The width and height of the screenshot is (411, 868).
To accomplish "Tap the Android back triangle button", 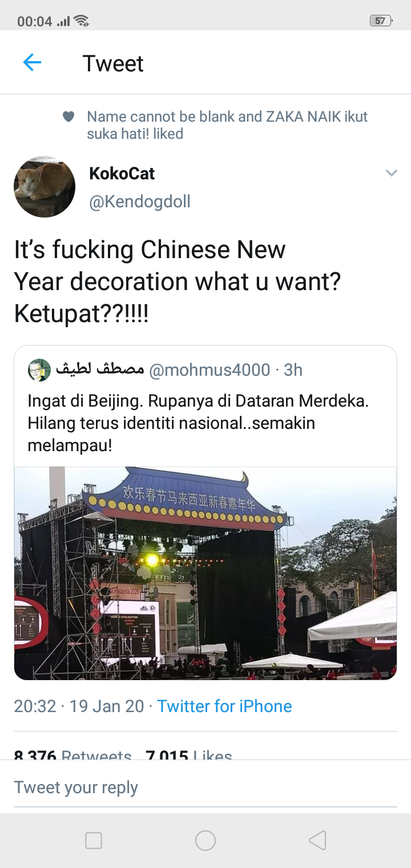I will tap(317, 841).
